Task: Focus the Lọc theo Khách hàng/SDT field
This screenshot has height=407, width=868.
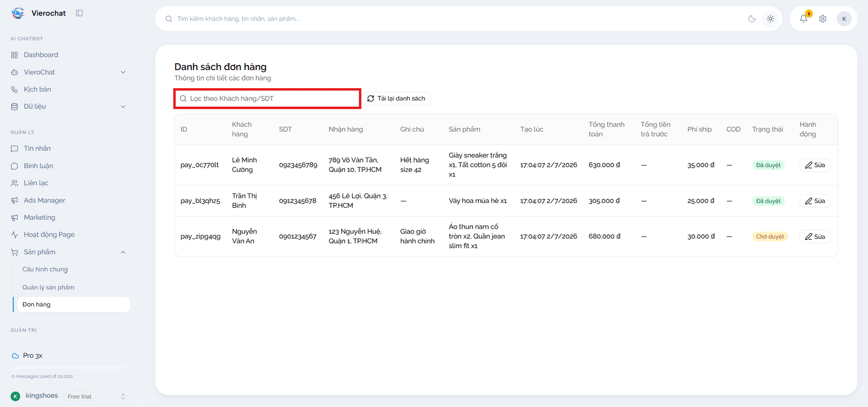Action: tap(267, 99)
